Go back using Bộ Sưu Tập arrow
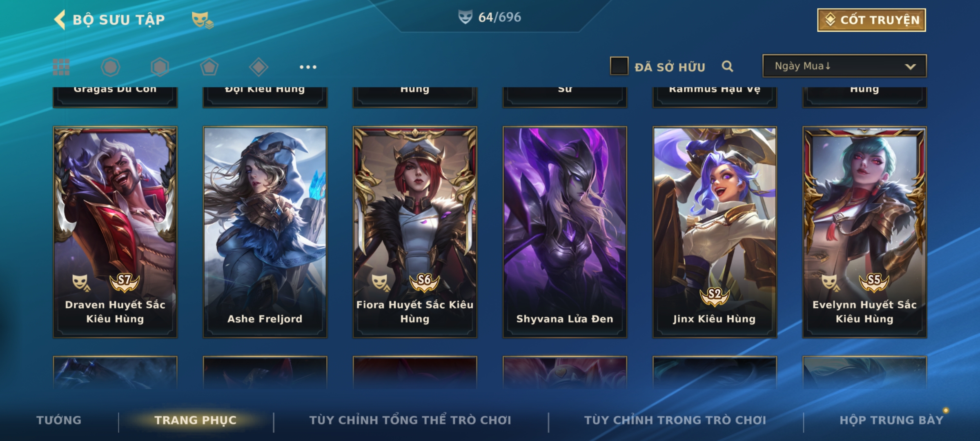 (60, 20)
